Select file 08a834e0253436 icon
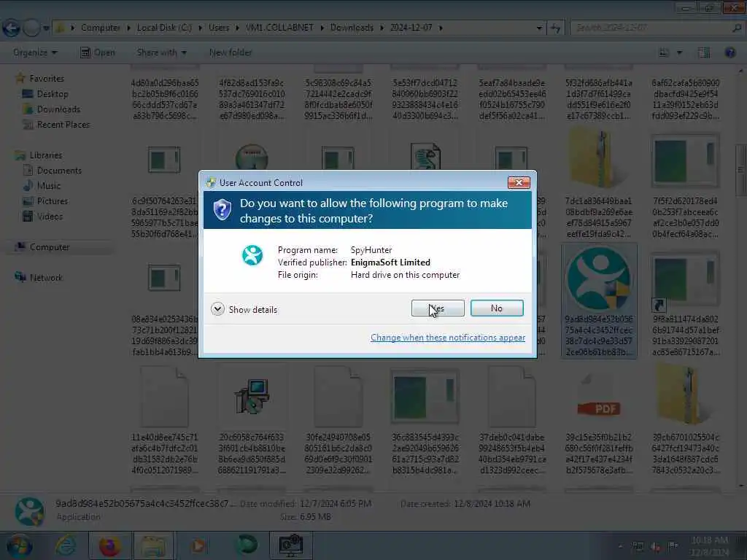747x560 pixels. point(164,278)
